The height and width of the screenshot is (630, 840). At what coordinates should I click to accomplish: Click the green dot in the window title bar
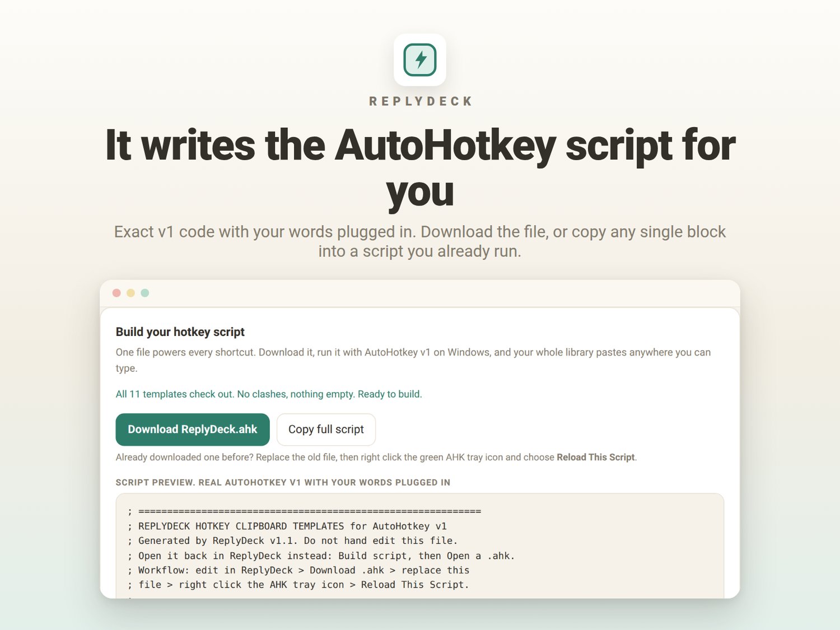(145, 293)
